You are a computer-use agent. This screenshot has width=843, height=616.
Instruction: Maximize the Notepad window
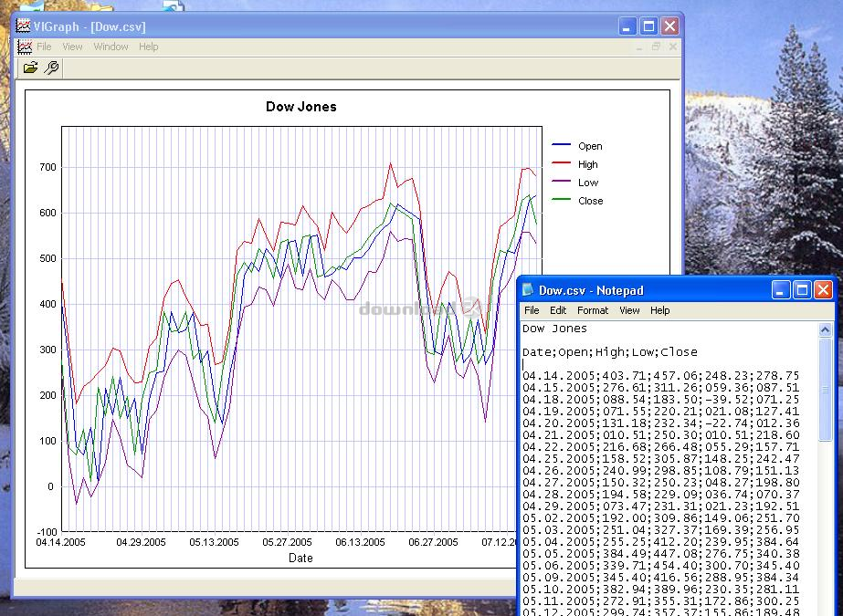(802, 290)
